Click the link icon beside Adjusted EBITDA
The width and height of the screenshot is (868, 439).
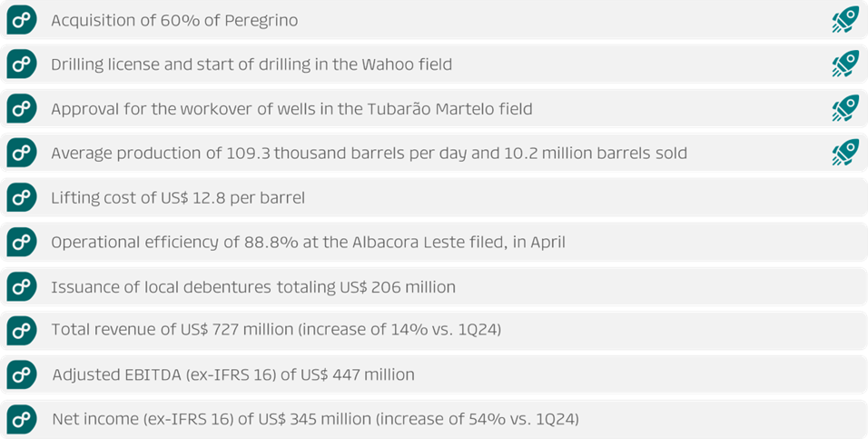pos(22,374)
